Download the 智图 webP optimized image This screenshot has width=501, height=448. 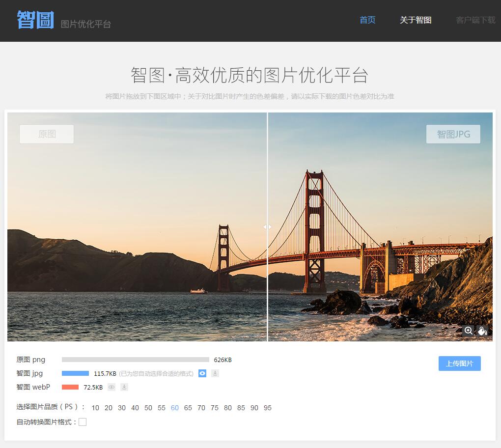pos(124,387)
